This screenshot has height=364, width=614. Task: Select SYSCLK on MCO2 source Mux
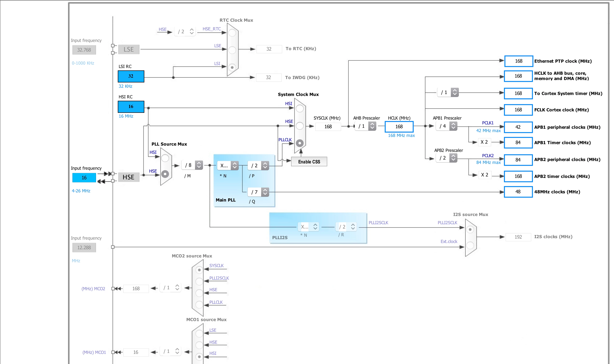coord(199,270)
